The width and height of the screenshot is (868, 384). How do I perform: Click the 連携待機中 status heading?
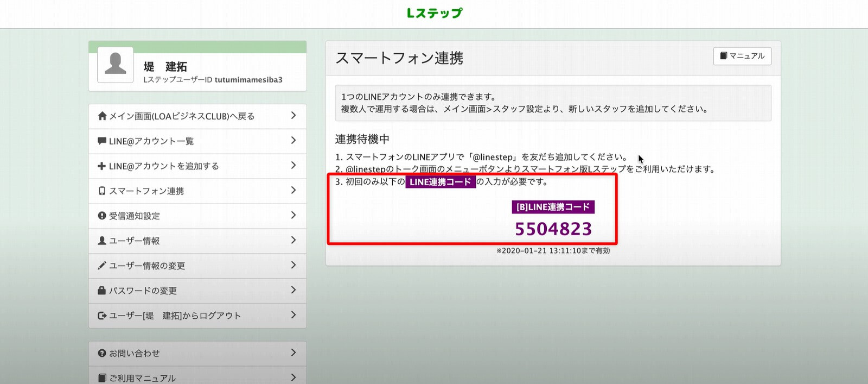[362, 139]
